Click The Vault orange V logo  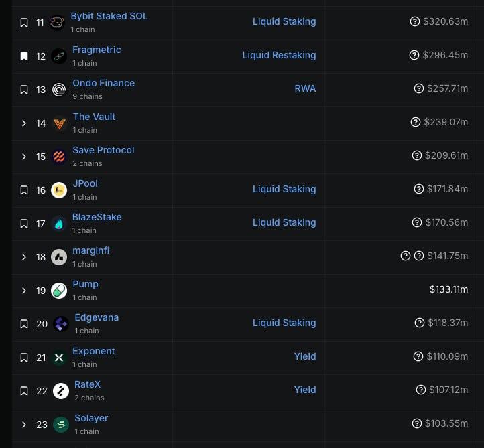(x=59, y=123)
